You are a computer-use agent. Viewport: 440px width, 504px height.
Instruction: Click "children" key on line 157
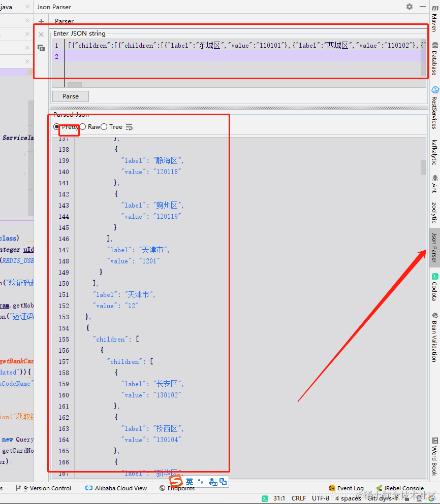(x=124, y=361)
